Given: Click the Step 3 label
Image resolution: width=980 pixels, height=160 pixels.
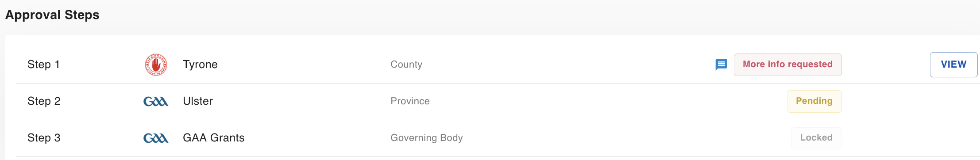Looking at the screenshot, I should pos(44,138).
